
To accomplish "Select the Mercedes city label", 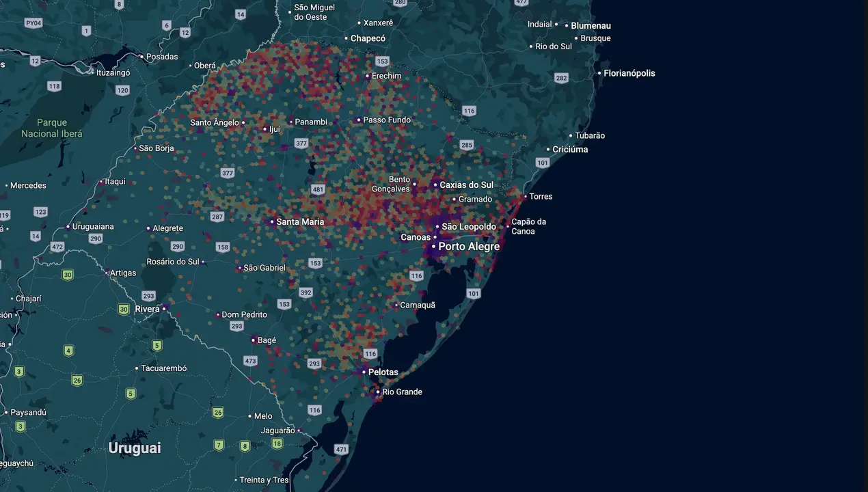I will point(28,186).
